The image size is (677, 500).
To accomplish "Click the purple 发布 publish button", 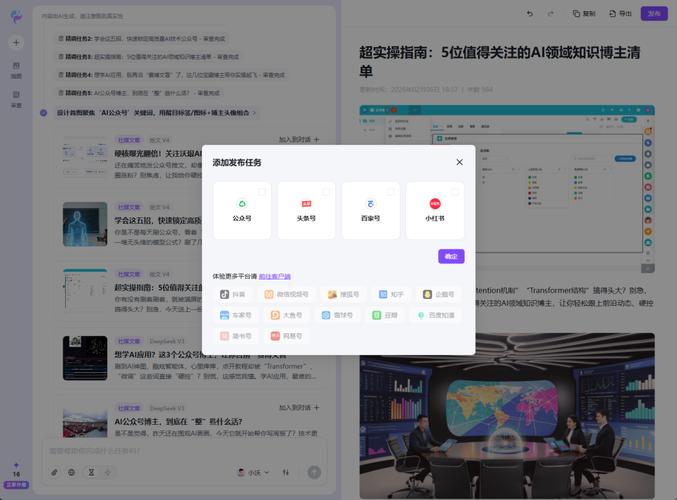I will (x=654, y=14).
